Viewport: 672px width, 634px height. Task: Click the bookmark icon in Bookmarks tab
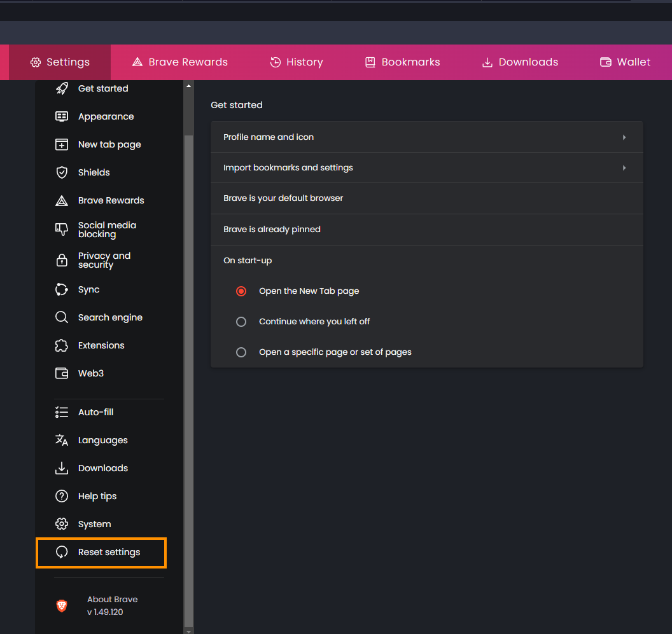370,62
